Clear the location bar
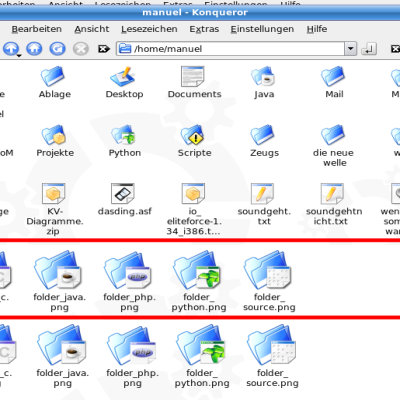This screenshot has width=400, height=400. point(104,49)
